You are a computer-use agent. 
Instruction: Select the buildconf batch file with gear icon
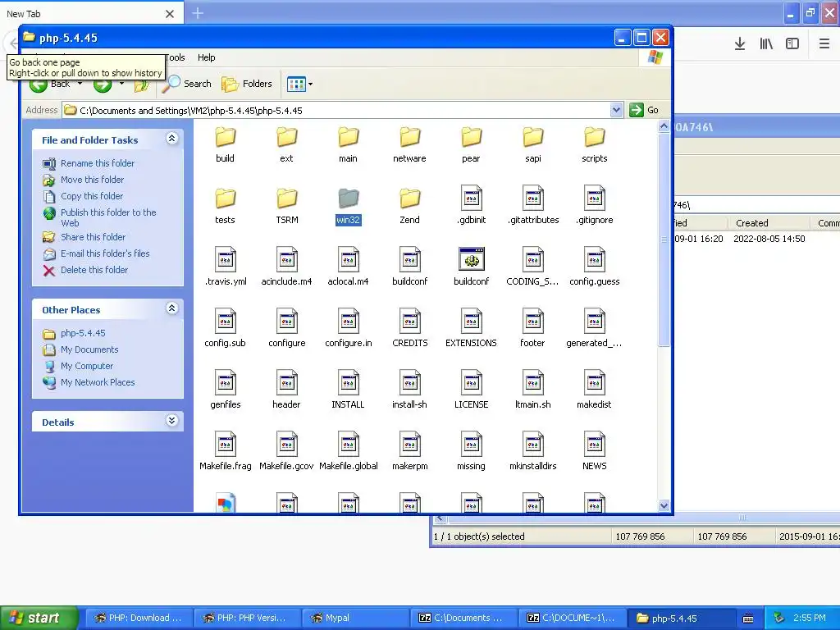pos(472,267)
